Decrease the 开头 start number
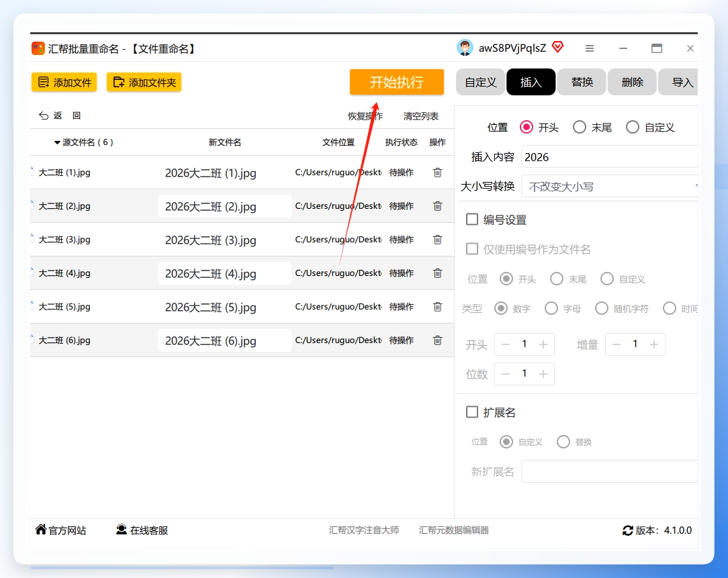 [506, 344]
